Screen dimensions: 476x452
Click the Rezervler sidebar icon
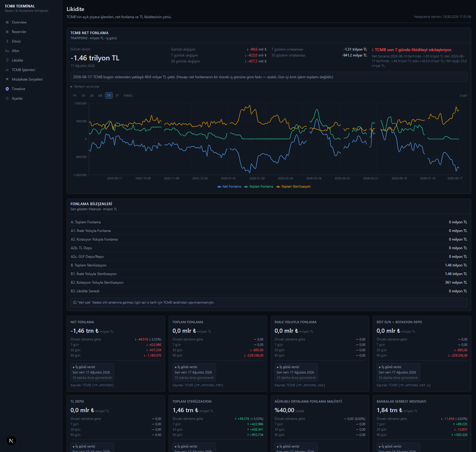point(7,32)
